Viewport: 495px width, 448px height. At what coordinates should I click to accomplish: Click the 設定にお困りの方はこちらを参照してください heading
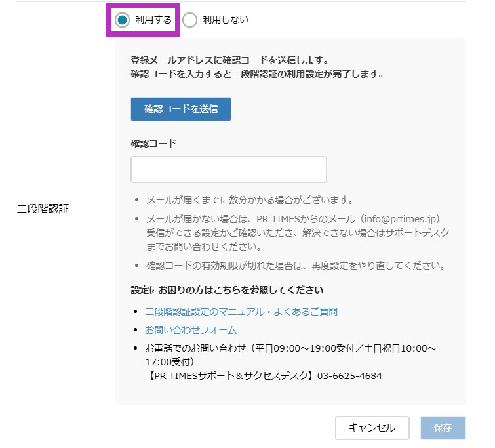[x=228, y=289]
